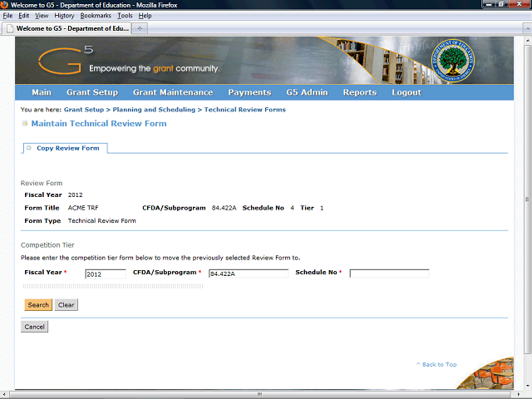This screenshot has height=399, width=532.
Task: Open the Edit menu
Action: [24, 16]
